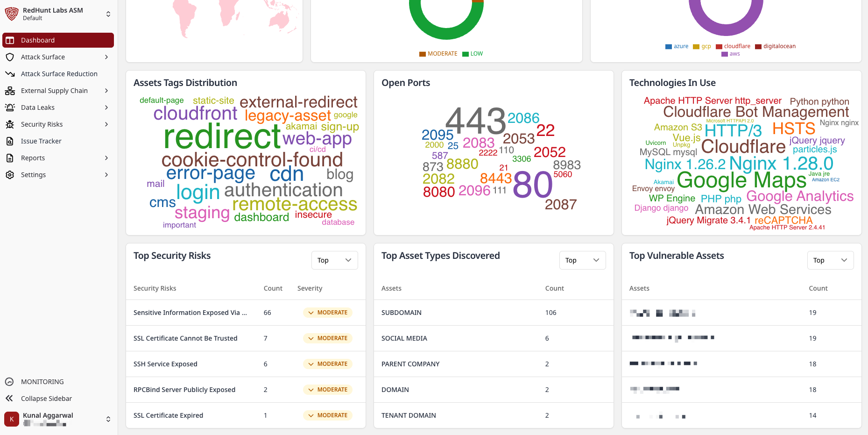This screenshot has width=868, height=435.
Task: Select the SUBDOMAIN asset type row
Action: coord(494,313)
